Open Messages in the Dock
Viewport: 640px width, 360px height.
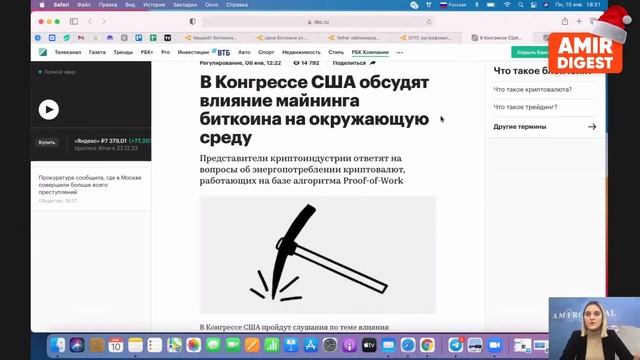pyautogui.click(x=213, y=345)
